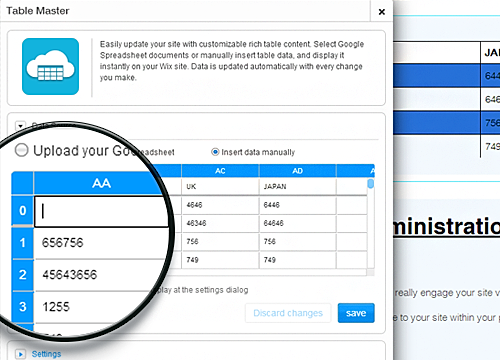Select row header 3
This screenshot has width=500, height=360.
(22, 307)
